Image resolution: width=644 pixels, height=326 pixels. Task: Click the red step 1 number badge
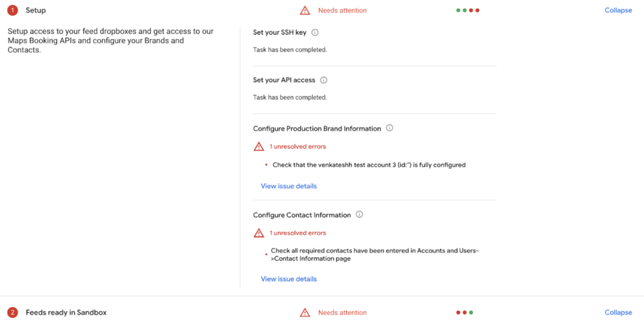[12, 10]
